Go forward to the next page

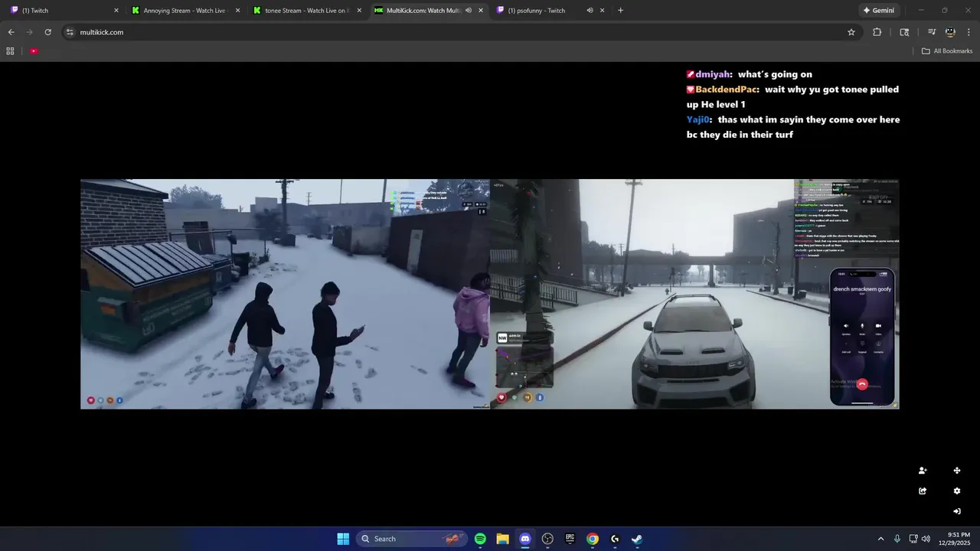[x=29, y=32]
